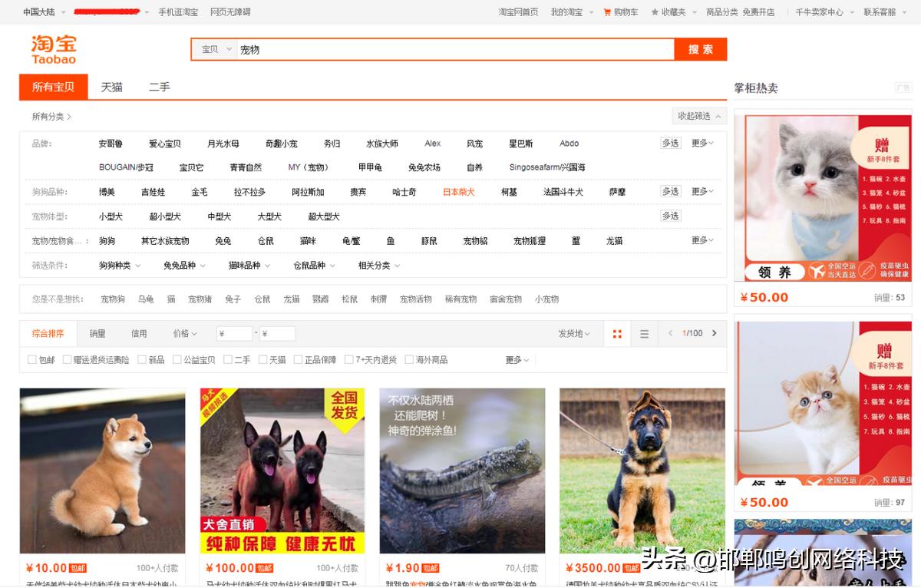Open the 价格 price sort dropdown
Viewport: 921px width, 588px height.
(x=185, y=333)
